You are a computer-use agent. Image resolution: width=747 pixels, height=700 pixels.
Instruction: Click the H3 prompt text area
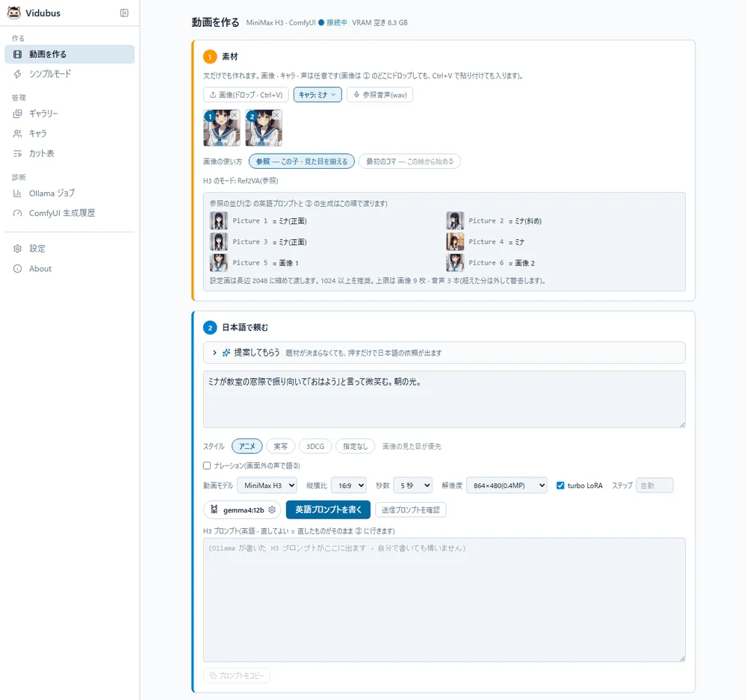(444, 600)
